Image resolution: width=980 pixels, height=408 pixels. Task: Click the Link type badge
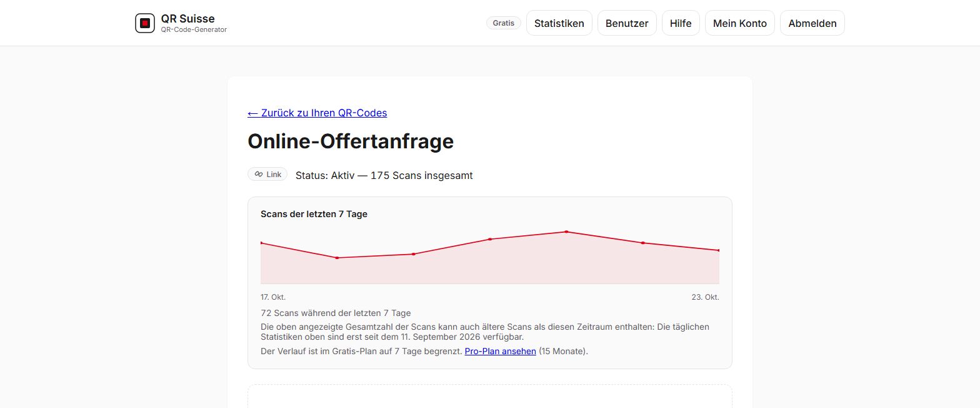point(267,175)
